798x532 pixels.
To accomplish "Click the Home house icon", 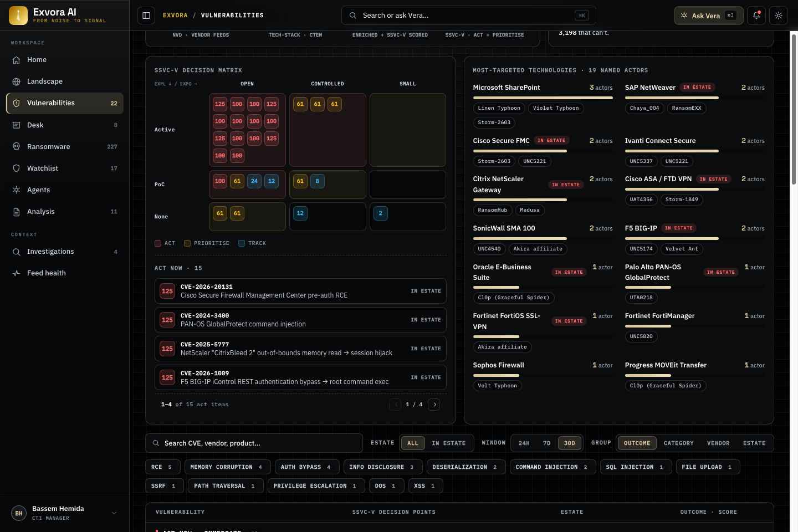I will (17, 60).
